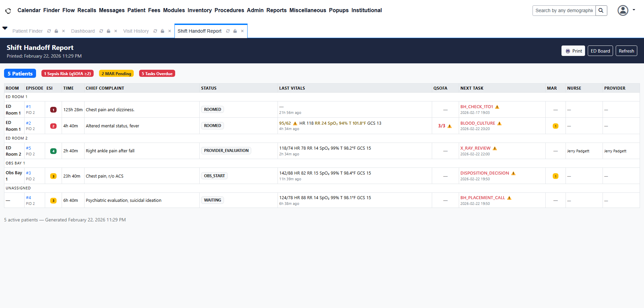Toggle the lock on the Visit History tab
Viewport: 644px width, 308px height.
(162, 31)
